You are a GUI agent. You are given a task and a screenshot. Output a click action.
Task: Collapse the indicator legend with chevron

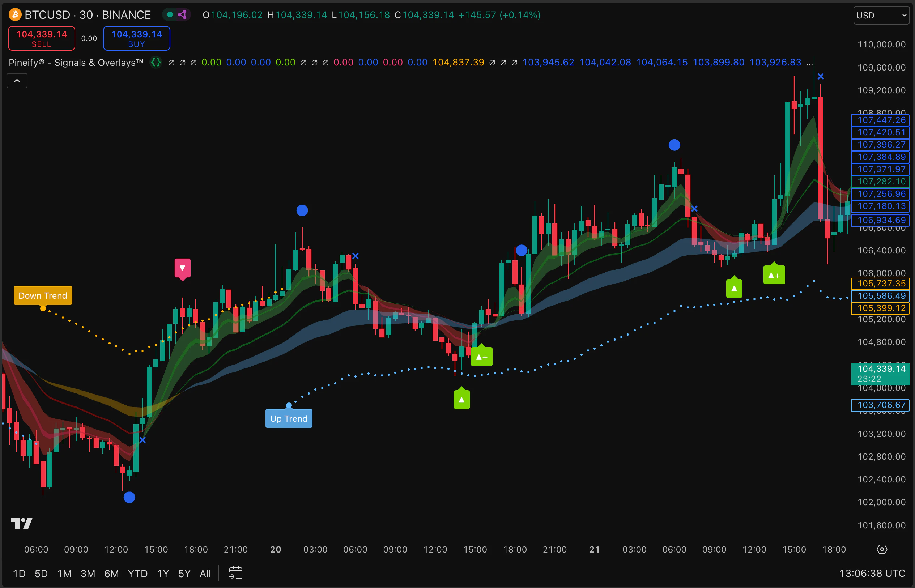tap(17, 81)
